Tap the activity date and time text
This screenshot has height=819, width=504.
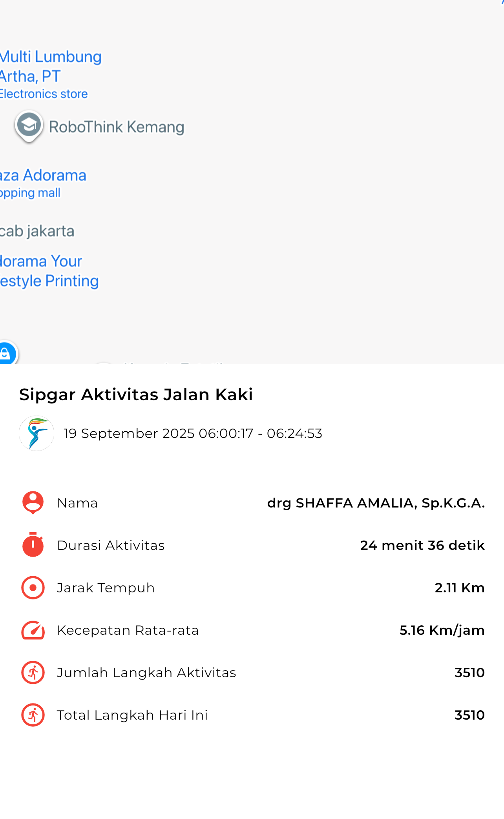[x=193, y=433]
